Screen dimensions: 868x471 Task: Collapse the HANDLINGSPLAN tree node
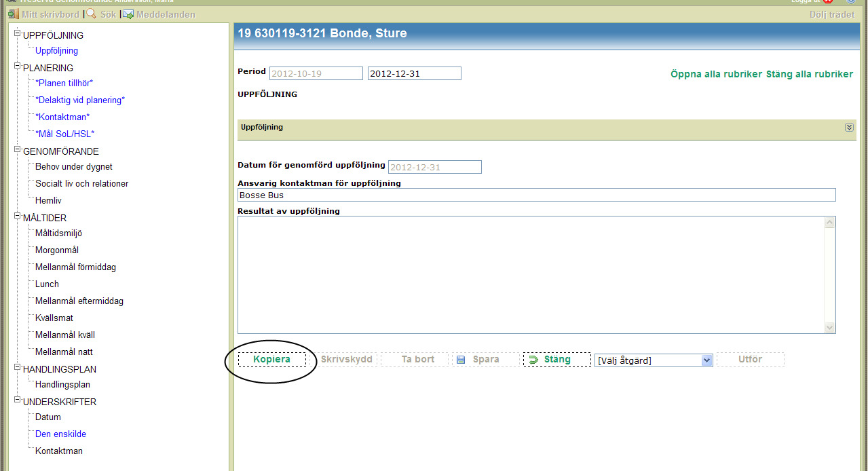tap(18, 367)
